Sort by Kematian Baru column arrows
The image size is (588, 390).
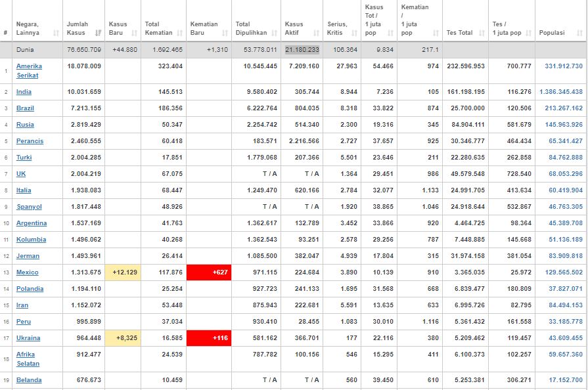[225, 33]
